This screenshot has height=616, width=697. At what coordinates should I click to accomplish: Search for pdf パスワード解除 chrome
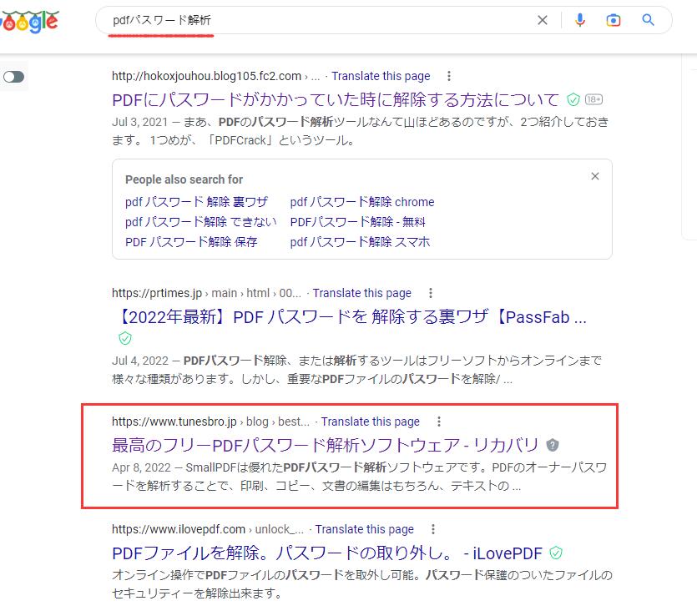point(362,202)
